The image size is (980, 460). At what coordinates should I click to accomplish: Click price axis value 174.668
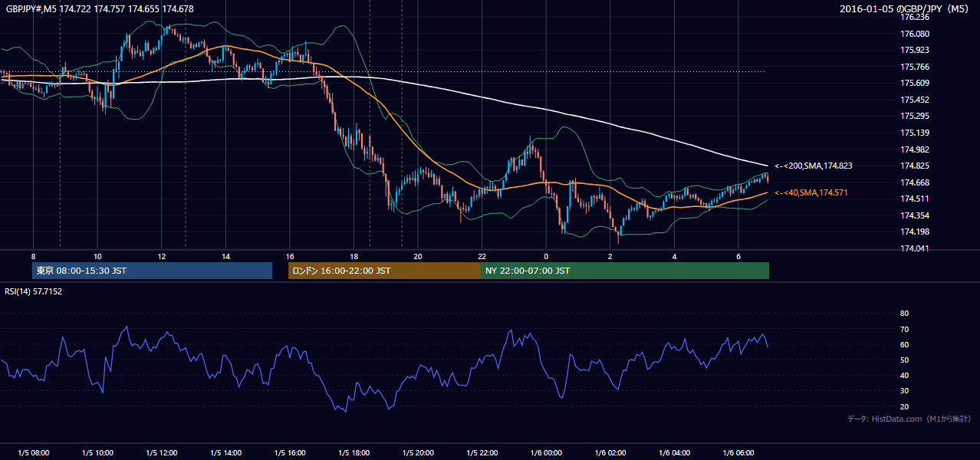915,182
